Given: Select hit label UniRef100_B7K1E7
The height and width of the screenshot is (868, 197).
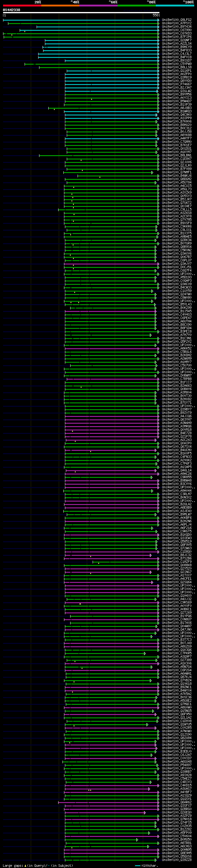Looking at the screenshot, I should pos(177,145).
